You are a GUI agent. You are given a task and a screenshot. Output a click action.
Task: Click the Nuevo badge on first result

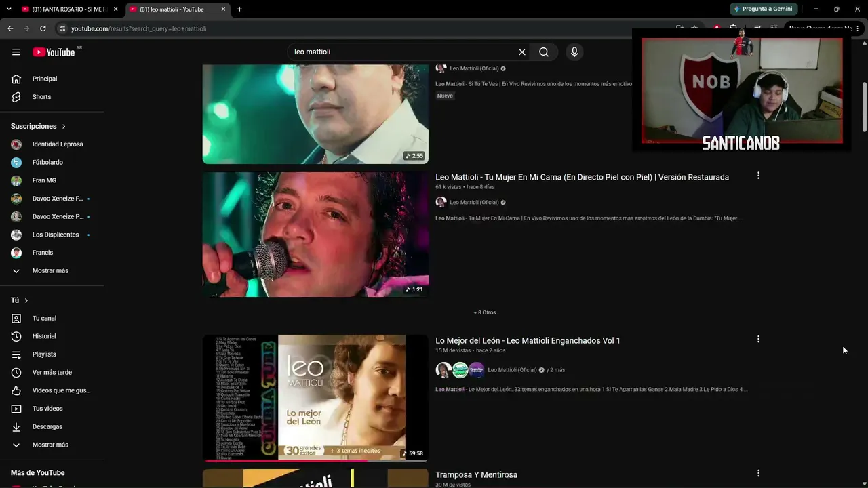click(x=445, y=96)
